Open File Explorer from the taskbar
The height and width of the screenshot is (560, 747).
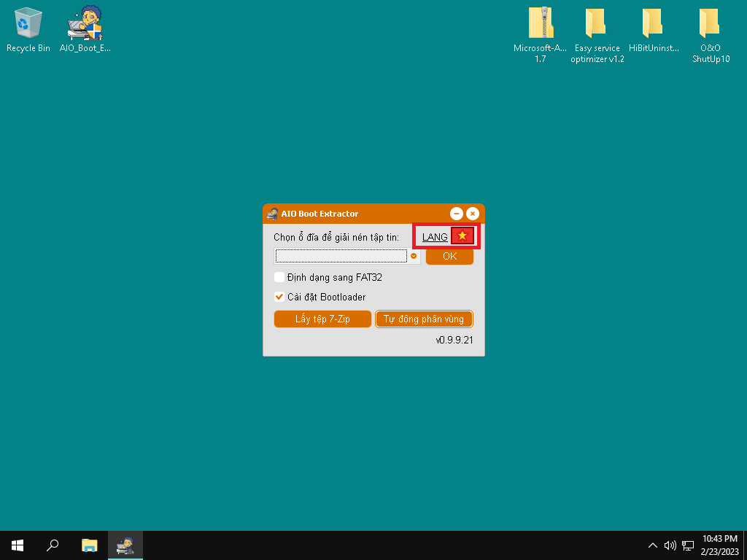tap(89, 545)
